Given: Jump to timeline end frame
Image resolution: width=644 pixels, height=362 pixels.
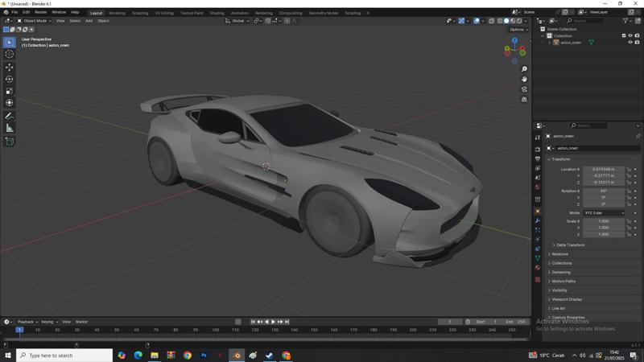Looking at the screenshot, I should [287, 322].
